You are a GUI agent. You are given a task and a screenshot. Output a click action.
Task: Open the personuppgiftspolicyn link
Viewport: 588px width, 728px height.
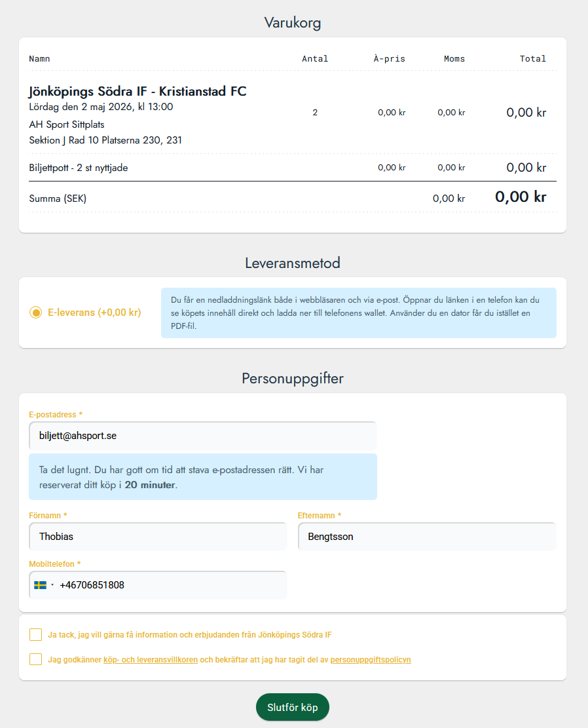[371, 660]
